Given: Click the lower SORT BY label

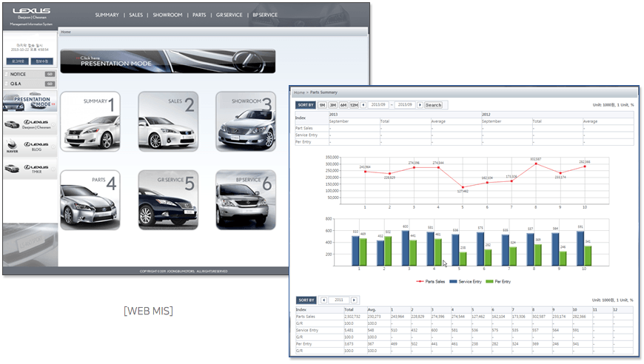Looking at the screenshot, I should click(306, 300).
